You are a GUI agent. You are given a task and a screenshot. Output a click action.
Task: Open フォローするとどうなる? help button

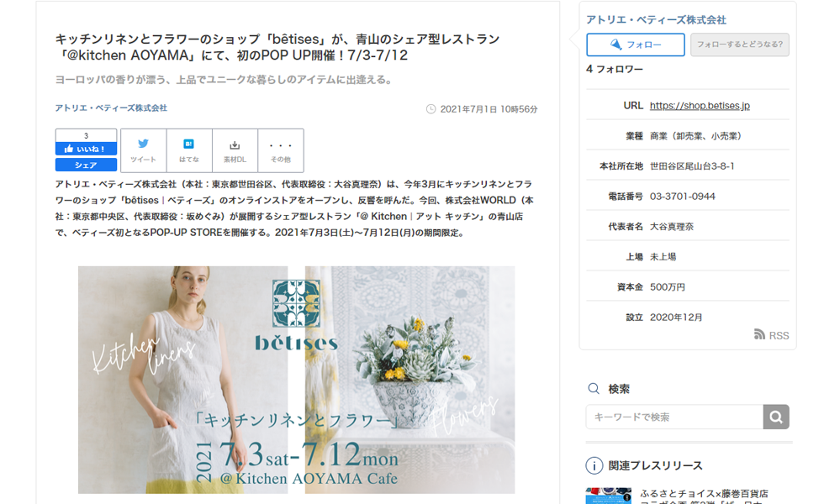click(x=740, y=45)
